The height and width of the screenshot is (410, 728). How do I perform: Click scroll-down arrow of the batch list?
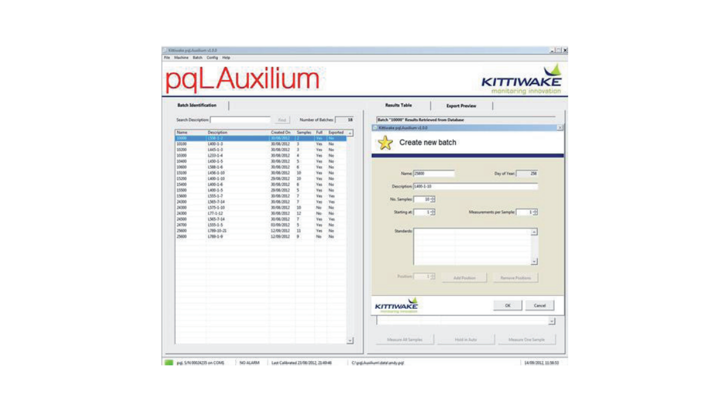350,340
